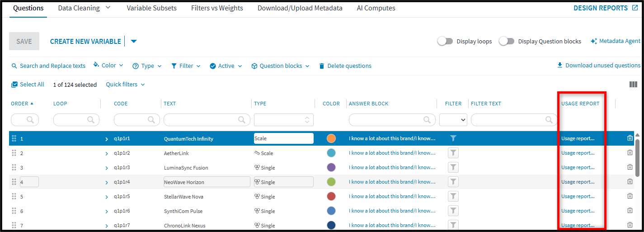This screenshot has height=232, width=644.
Task: Delete row q1p1r5 with trash icon
Action: coord(630,196)
